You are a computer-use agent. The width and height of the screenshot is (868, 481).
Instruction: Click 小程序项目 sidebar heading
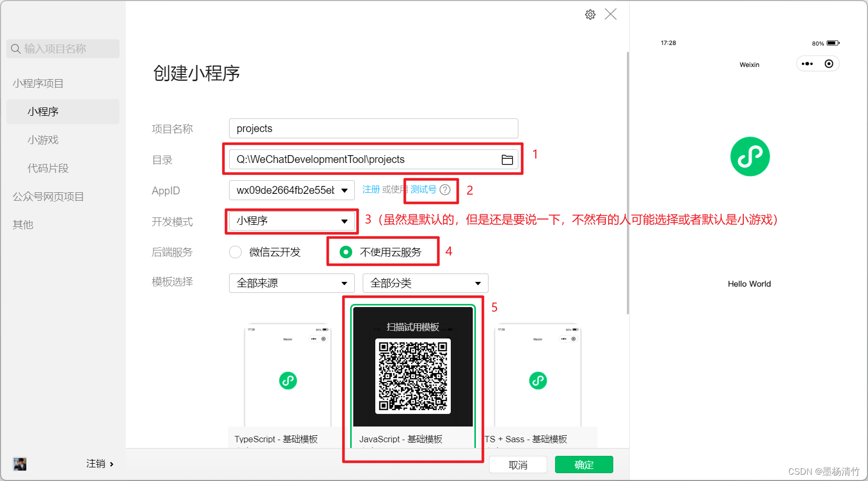[x=38, y=83]
